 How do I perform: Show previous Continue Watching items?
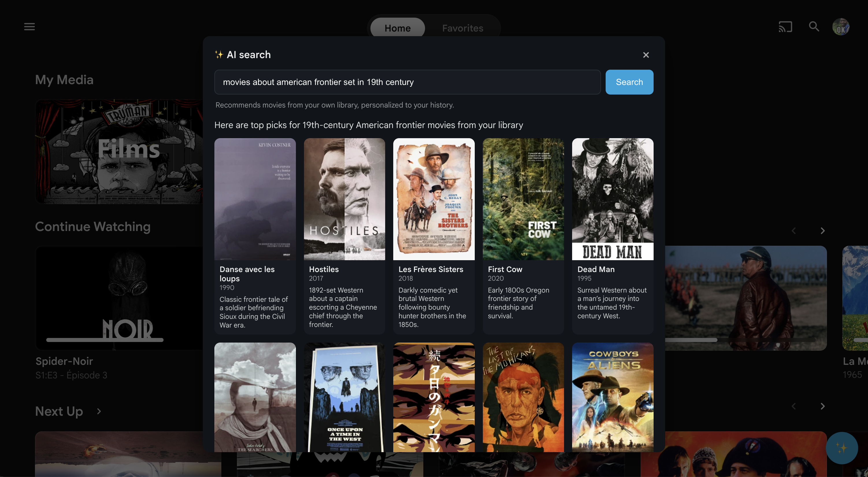click(793, 231)
